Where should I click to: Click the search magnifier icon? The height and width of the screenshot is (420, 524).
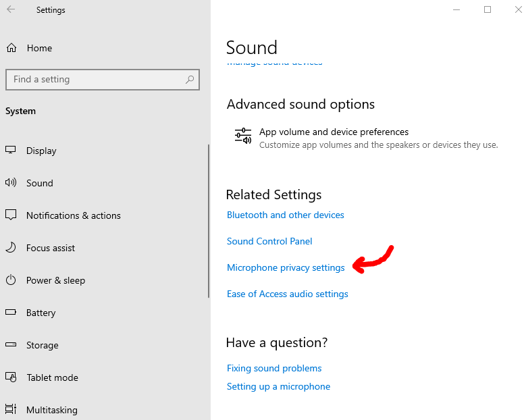click(x=190, y=79)
